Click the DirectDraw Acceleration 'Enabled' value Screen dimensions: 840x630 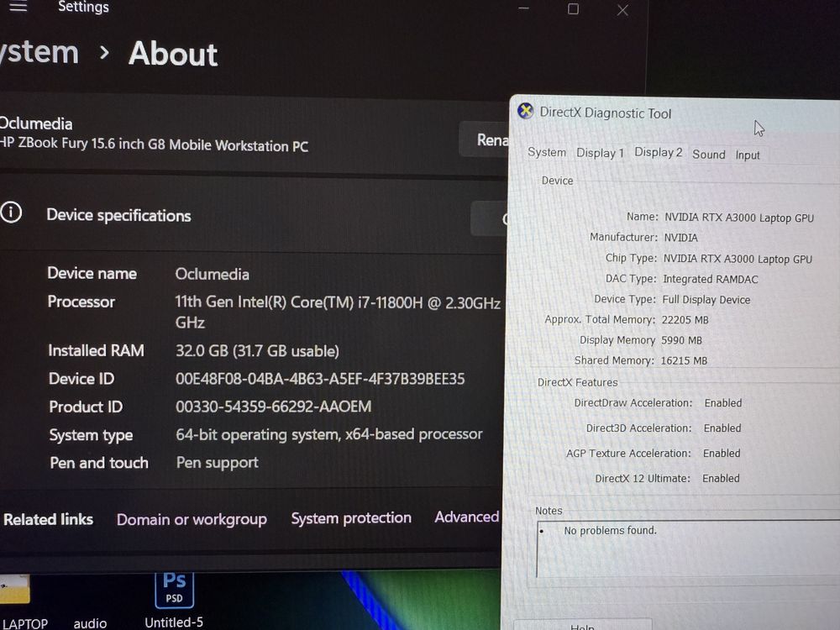[x=723, y=403]
